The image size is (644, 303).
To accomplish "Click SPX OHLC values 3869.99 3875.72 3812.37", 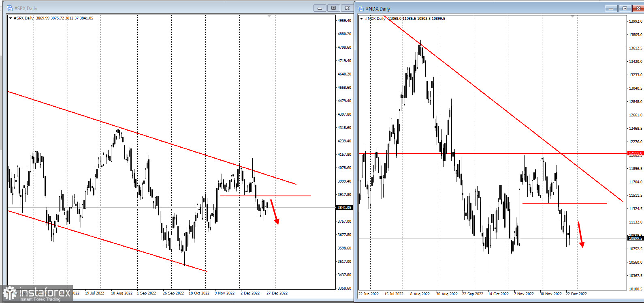I will click(57, 18).
